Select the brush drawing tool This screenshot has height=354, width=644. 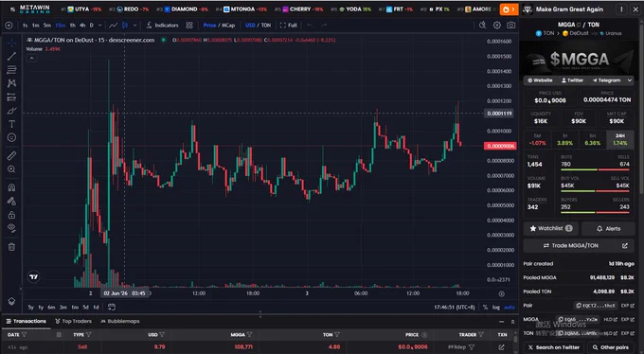[11, 111]
